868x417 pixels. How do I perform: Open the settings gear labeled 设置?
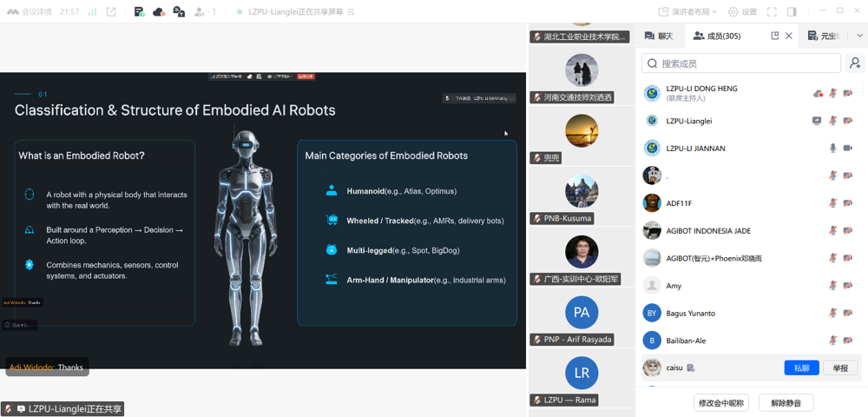click(x=742, y=12)
